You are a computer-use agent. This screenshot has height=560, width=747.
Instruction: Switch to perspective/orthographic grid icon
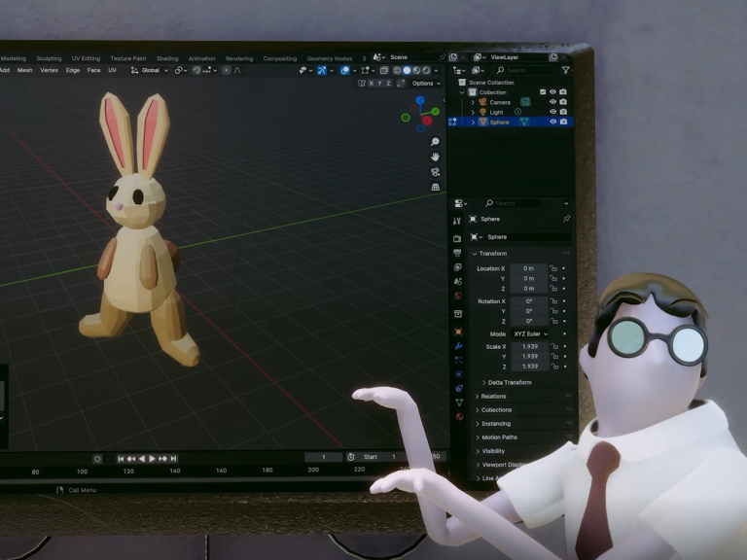[435, 187]
